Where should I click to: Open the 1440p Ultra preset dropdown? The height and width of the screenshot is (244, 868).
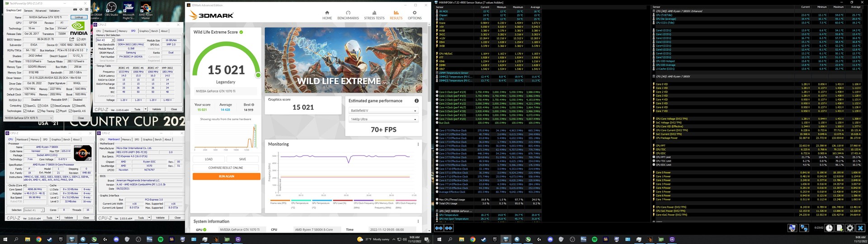382,119
